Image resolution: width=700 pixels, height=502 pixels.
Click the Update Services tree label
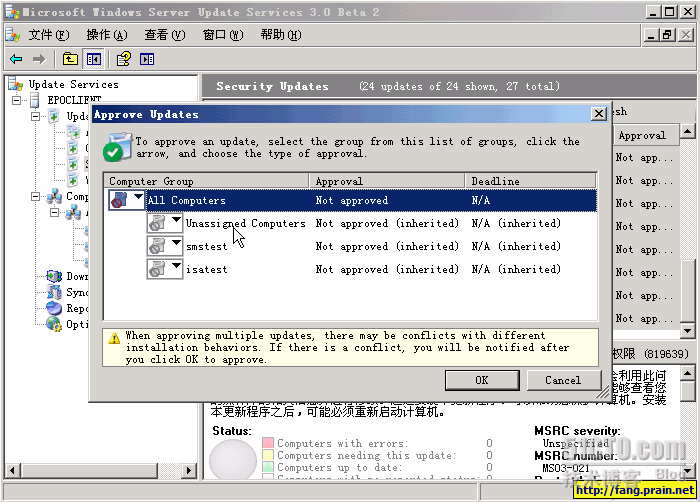[74, 84]
